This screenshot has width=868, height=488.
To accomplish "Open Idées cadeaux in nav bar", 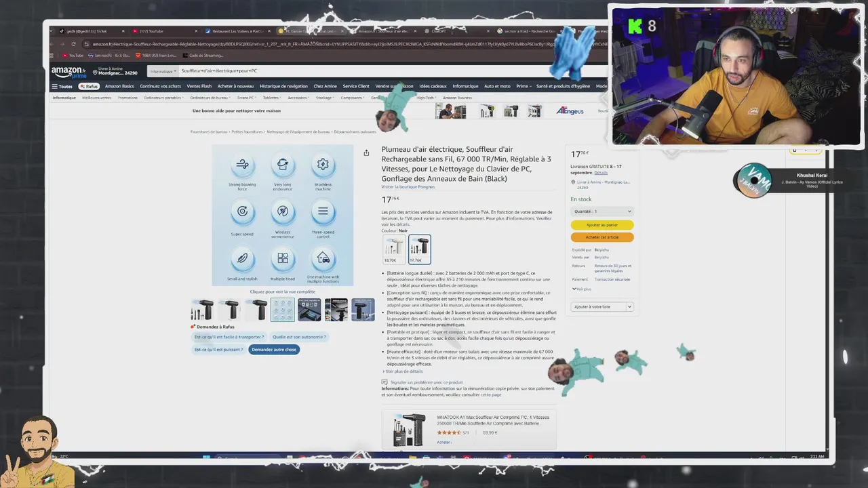I will pos(433,86).
